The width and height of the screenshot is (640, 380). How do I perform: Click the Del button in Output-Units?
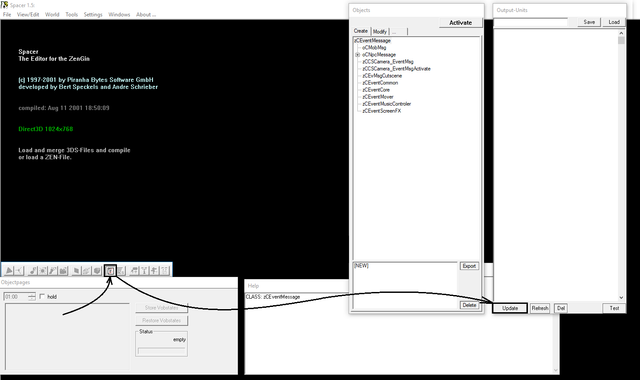[x=561, y=308]
